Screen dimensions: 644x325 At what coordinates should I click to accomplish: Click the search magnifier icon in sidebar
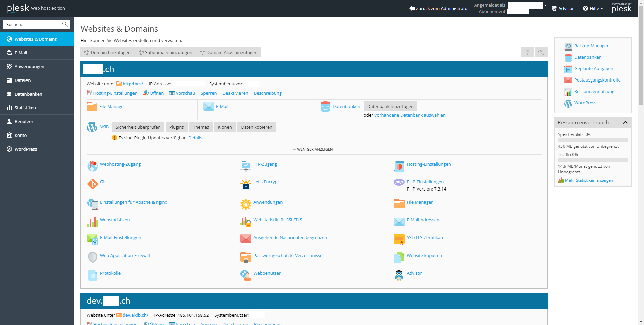point(65,24)
